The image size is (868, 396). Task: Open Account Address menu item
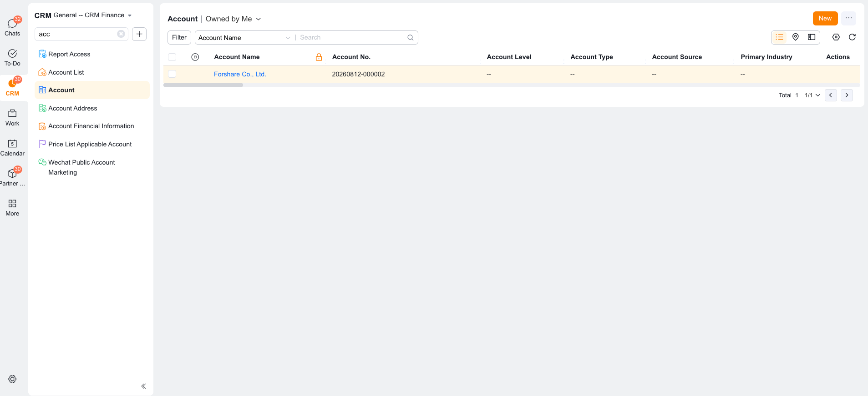pyautogui.click(x=92, y=108)
